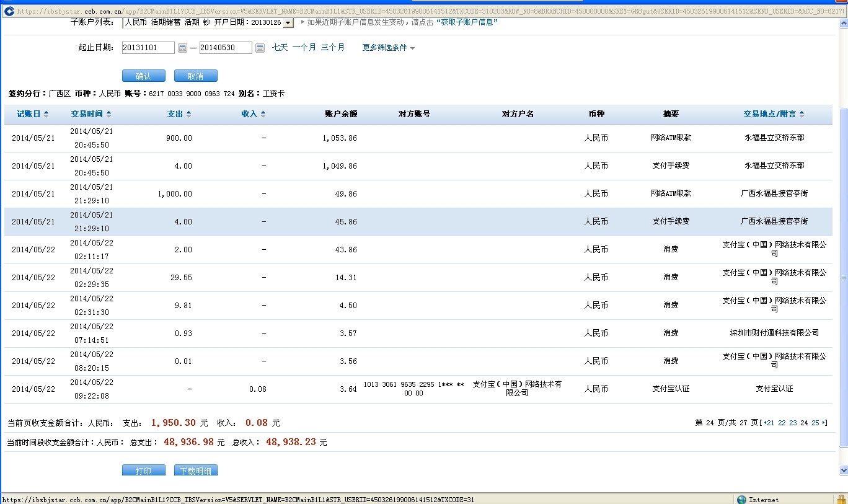Click the scrollbar down arrow
This screenshot has width=848, height=504.
[843, 471]
